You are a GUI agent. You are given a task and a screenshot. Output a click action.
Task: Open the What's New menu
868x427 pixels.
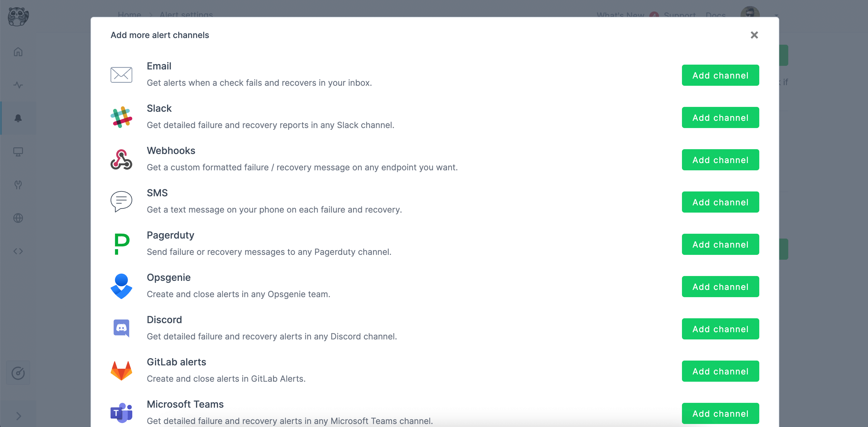[620, 15]
